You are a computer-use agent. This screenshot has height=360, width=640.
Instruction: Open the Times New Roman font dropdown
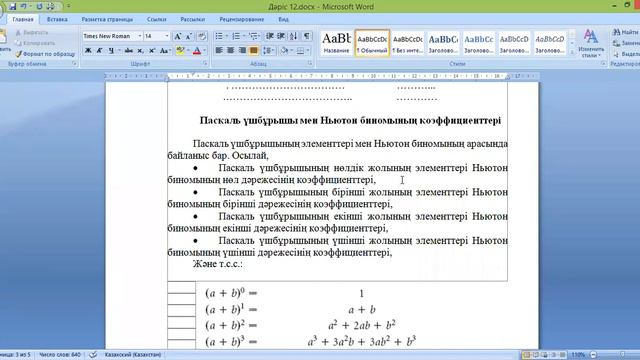click(x=140, y=36)
